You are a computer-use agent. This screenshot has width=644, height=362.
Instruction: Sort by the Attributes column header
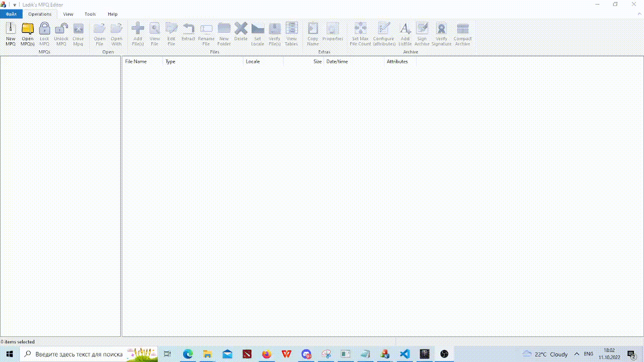400,61
